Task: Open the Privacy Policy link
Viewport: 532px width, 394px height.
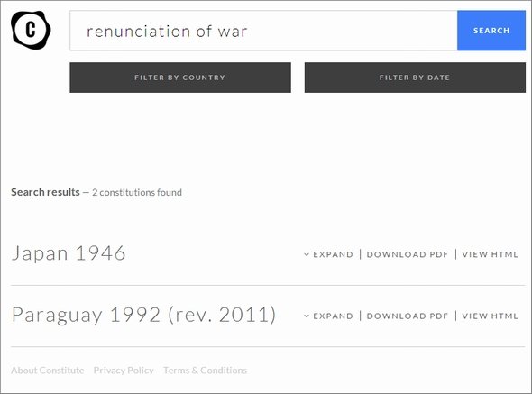Action: click(x=124, y=371)
